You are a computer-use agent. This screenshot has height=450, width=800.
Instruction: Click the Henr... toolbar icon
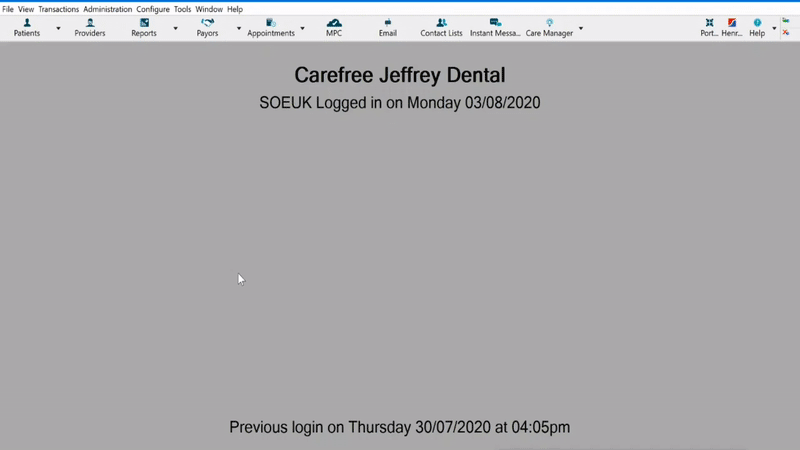click(x=732, y=28)
